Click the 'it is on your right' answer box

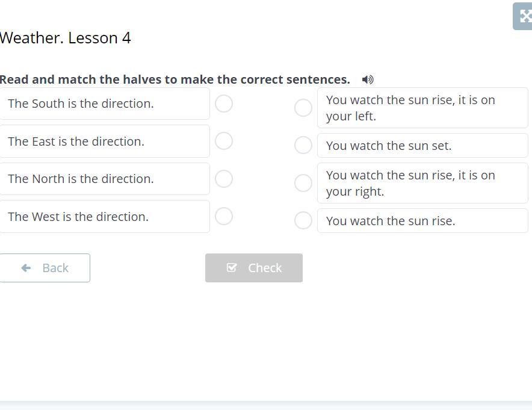[x=422, y=183]
